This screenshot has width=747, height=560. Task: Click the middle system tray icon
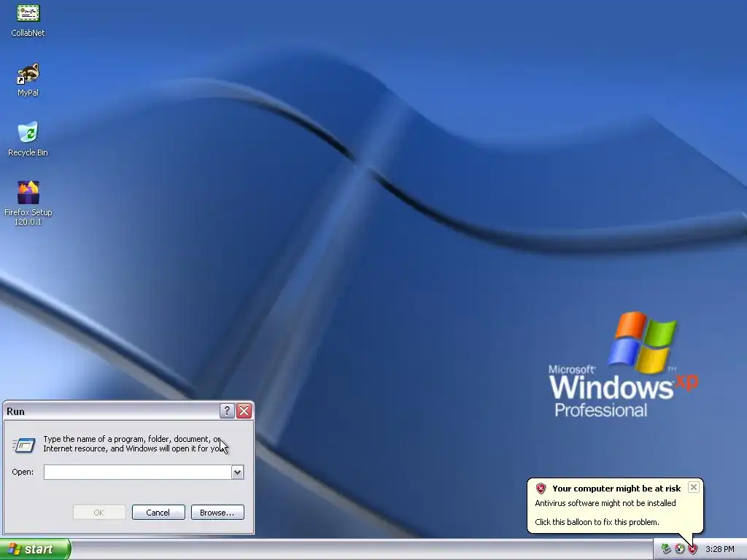[679, 549]
